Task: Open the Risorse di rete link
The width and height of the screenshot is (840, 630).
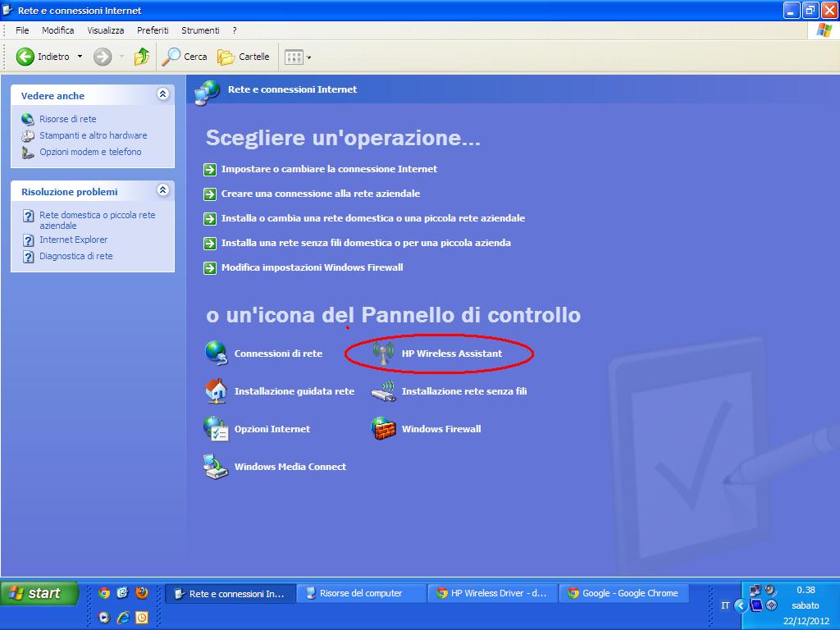Action: point(68,119)
